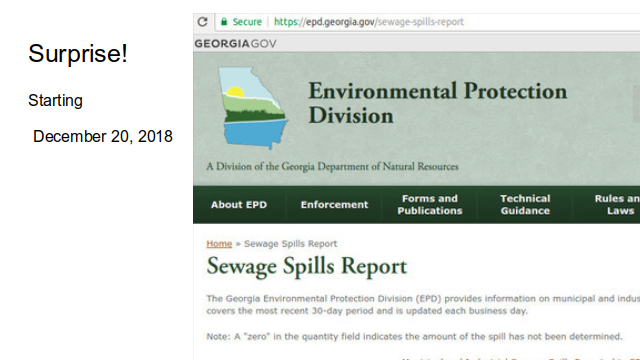Click the Georgia state map logo

[x=253, y=108]
